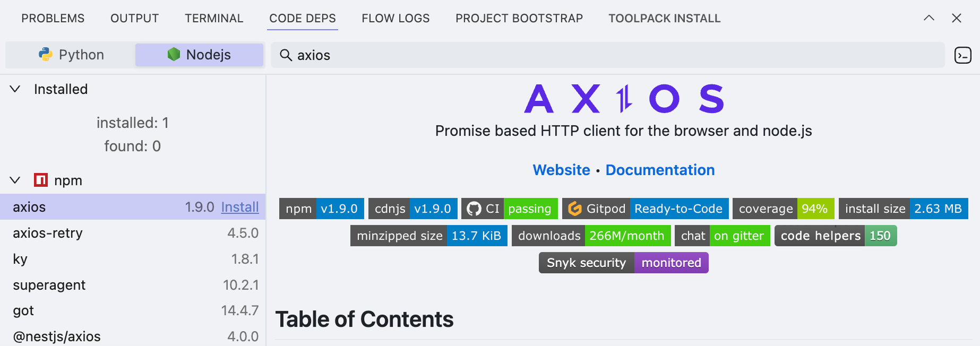
Task: Collapse the Installed section
Action: (x=15, y=89)
